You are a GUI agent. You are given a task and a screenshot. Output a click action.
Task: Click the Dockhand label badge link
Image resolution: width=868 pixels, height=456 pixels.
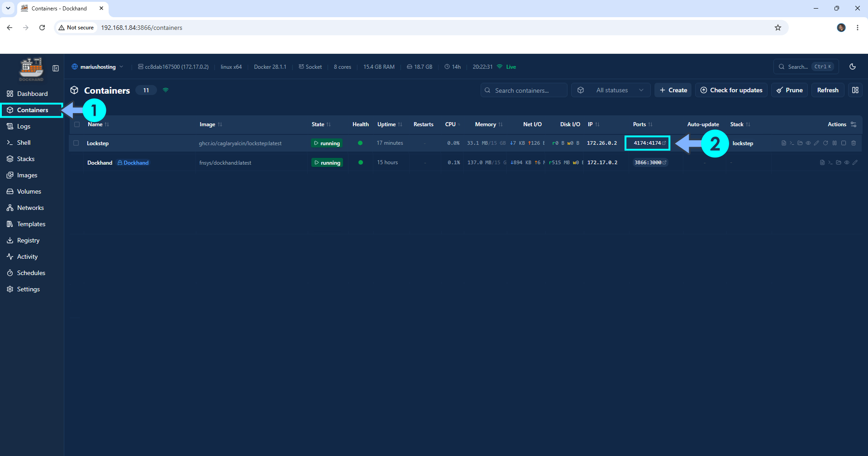pyautogui.click(x=133, y=163)
